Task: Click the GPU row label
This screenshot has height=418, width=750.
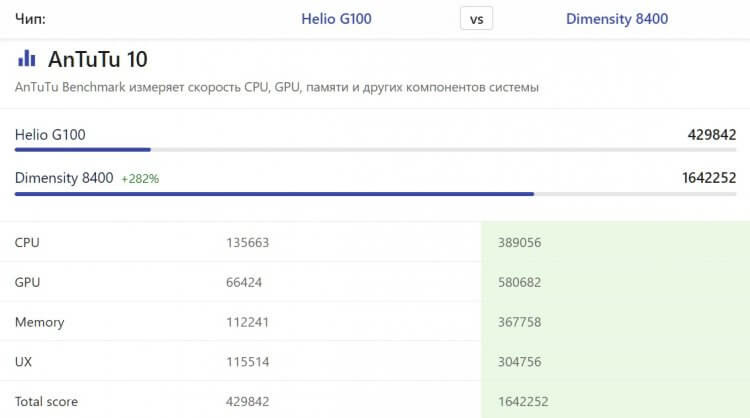Action: 27,282
